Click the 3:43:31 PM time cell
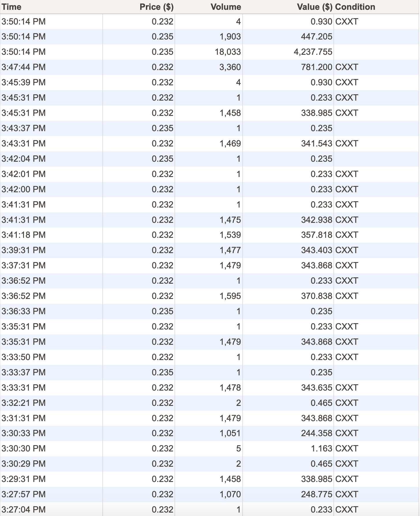The image size is (420, 516). (24, 144)
